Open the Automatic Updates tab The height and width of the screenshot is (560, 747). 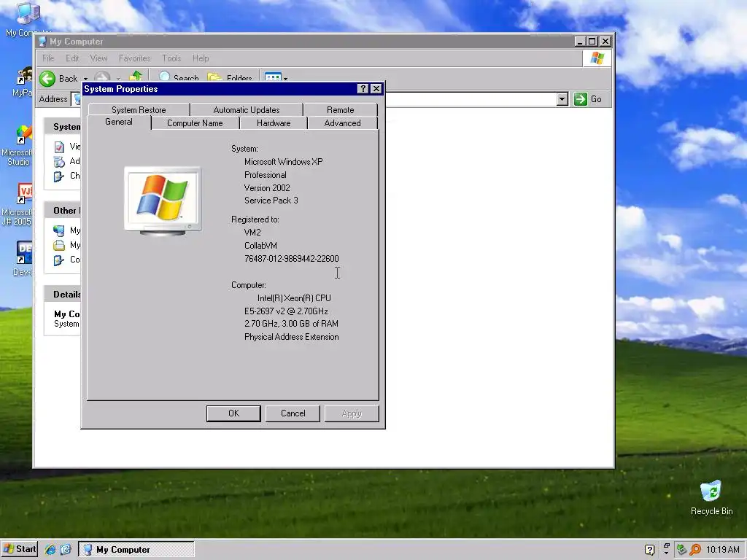(x=247, y=110)
